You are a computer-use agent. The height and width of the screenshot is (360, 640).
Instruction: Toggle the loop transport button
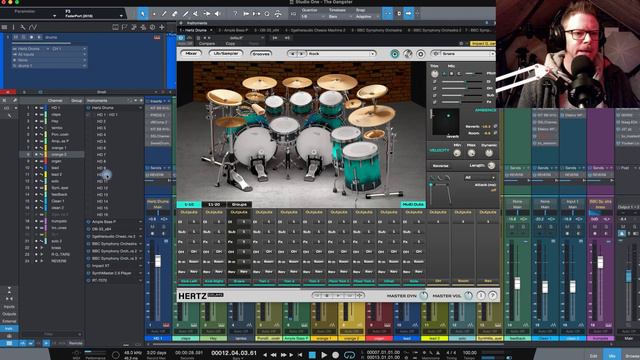349,355
